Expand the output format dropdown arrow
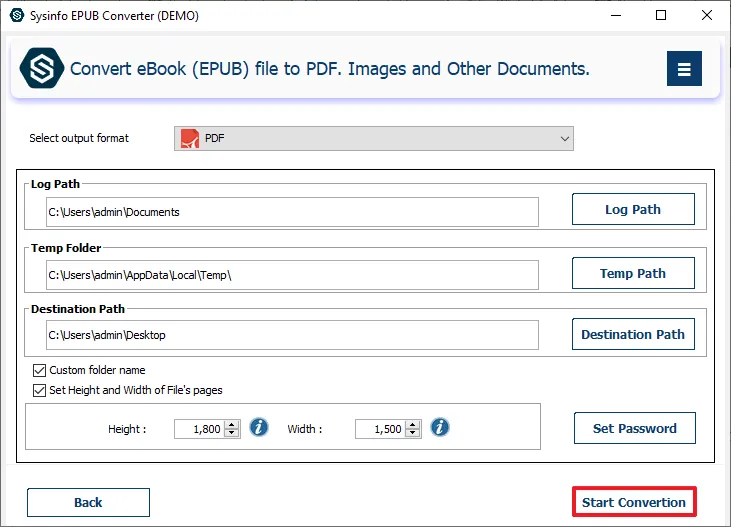This screenshot has width=731, height=527. 565,139
